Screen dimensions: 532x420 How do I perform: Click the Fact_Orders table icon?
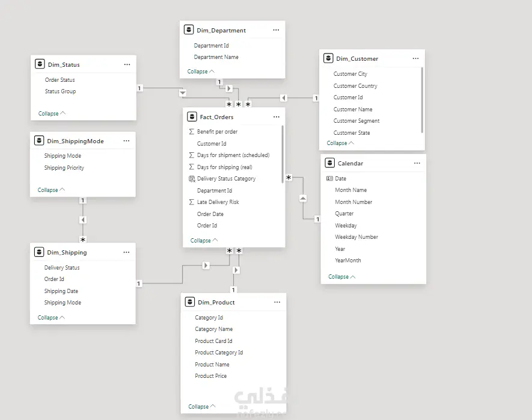192,117
